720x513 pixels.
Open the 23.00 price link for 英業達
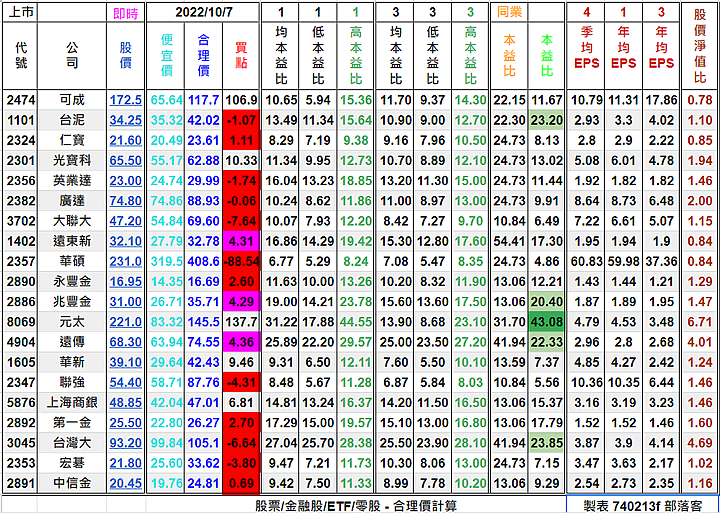click(125, 180)
